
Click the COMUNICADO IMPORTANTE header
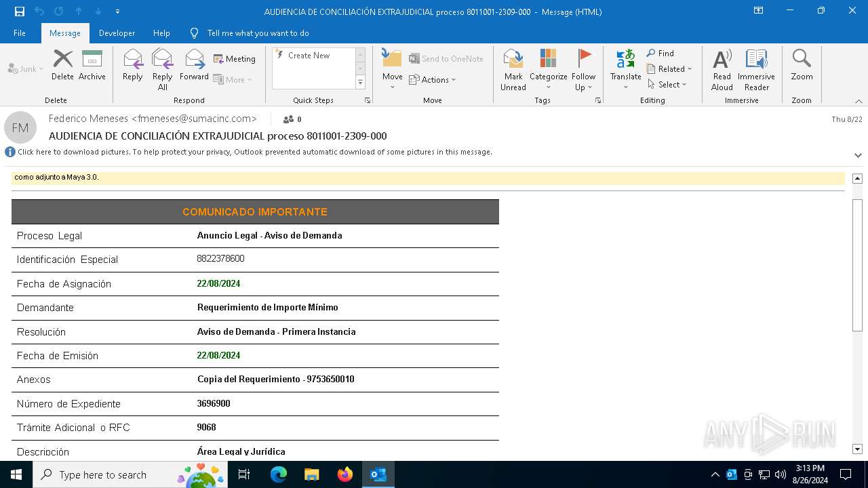point(255,212)
